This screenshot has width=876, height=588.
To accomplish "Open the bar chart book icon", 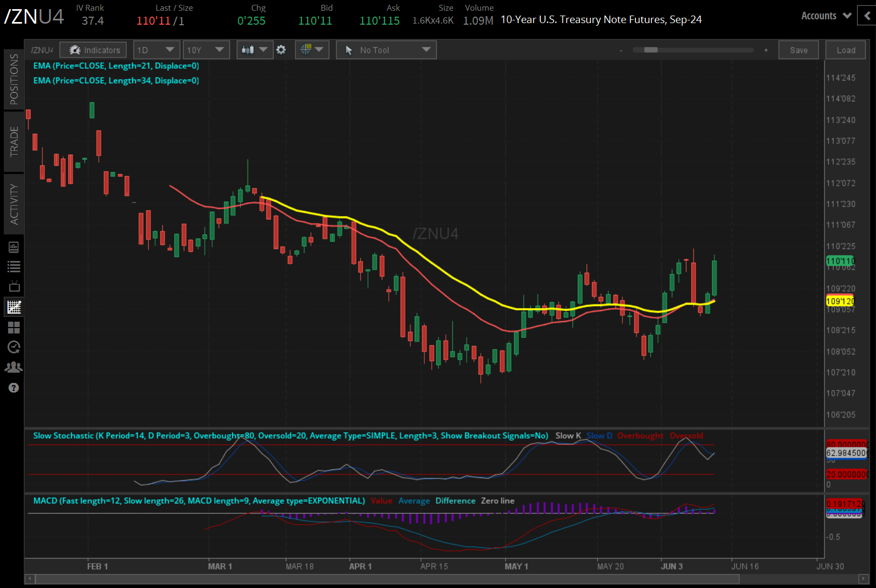I will [14, 247].
